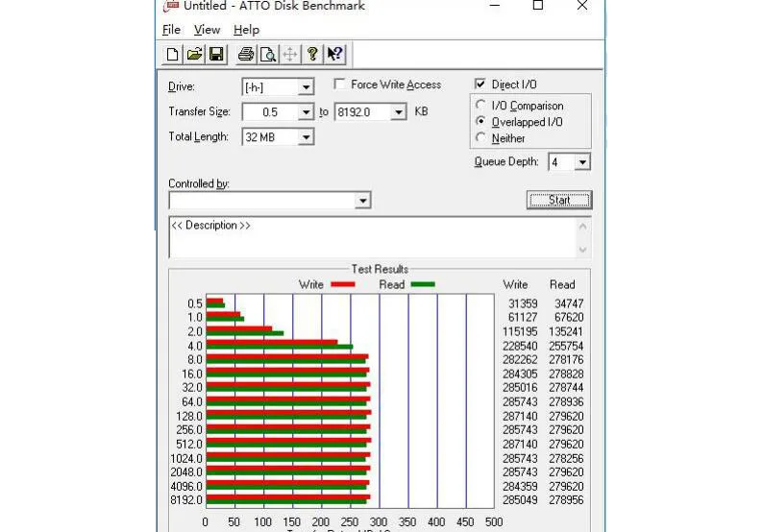Click the write value 115195

coord(520,331)
